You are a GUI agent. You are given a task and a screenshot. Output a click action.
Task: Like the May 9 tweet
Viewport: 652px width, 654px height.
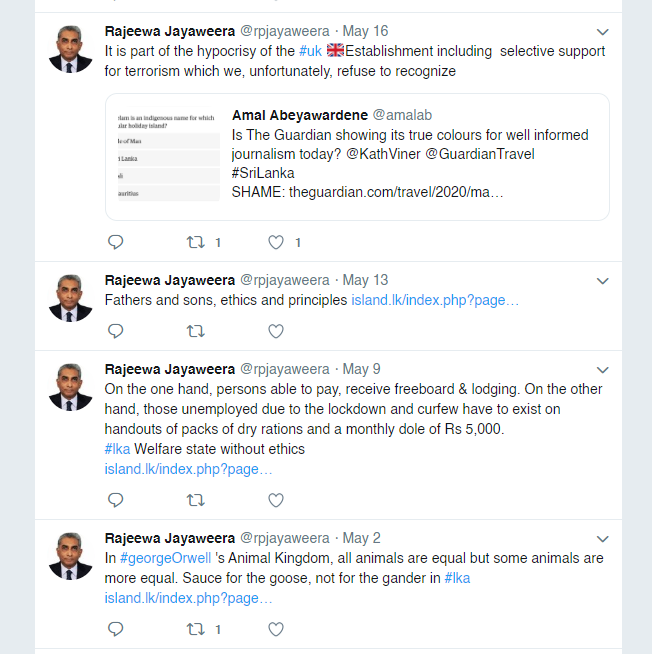click(276, 500)
